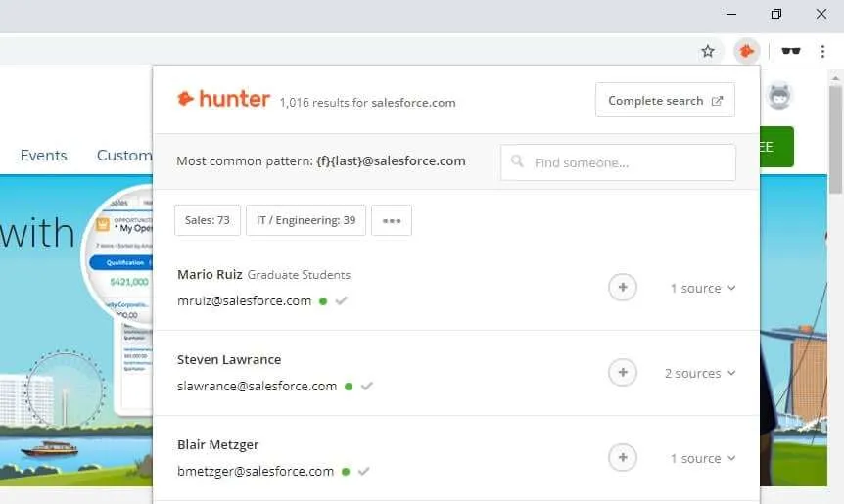Expand Steven Lawrance's 2 sources dropdown
Viewport: 844px width, 504px height.
click(x=700, y=373)
